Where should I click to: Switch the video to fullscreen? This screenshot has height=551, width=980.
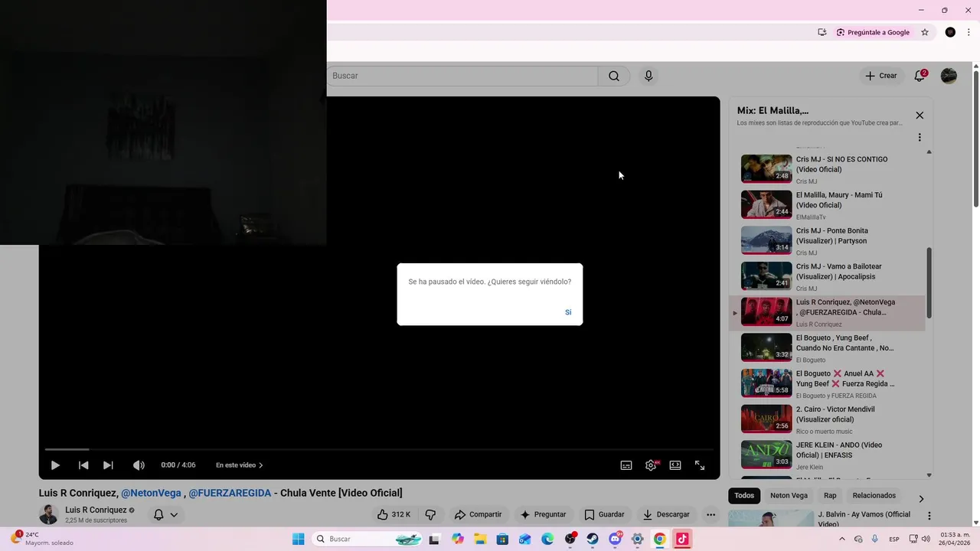click(x=700, y=465)
